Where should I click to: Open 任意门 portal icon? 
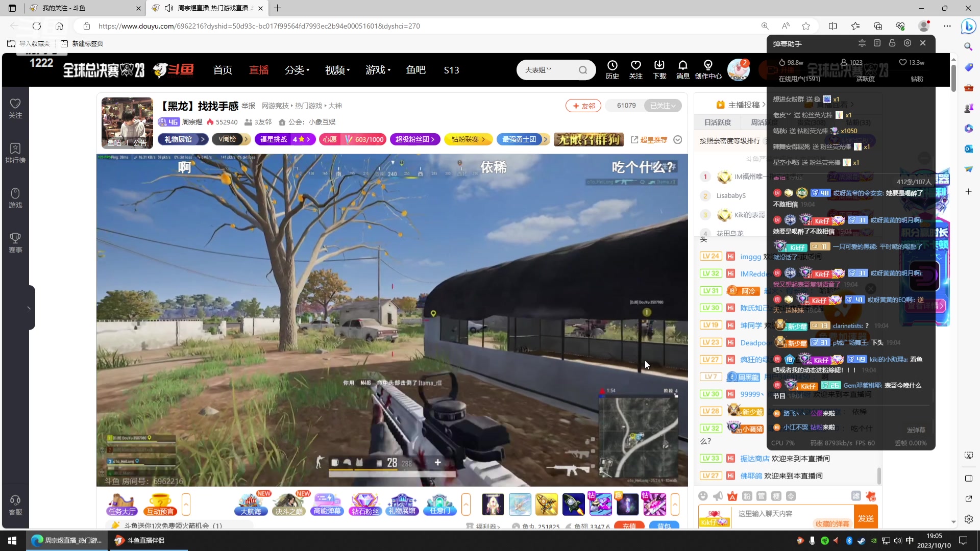(440, 504)
